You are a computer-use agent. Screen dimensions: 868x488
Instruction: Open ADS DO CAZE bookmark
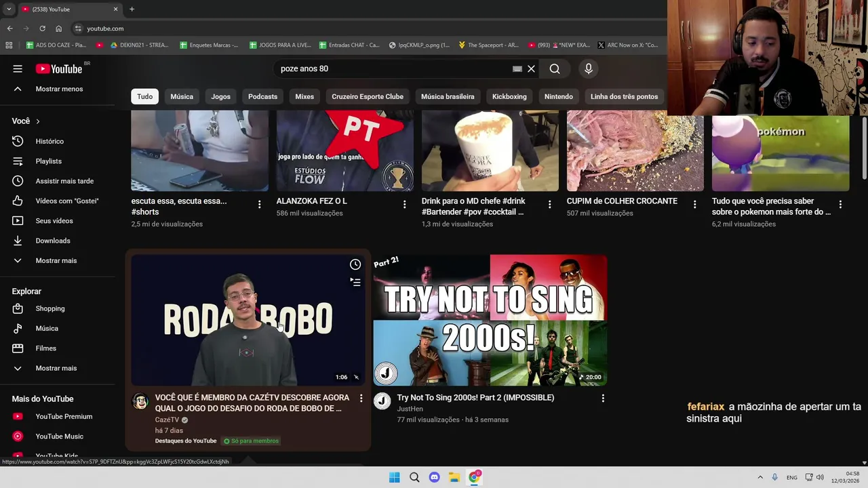[x=56, y=45]
